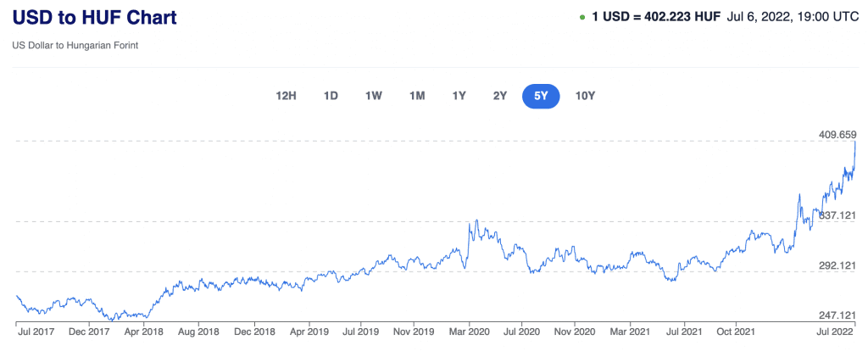This screenshot has height=351, width=868.
Task: Select the 2Y range option
Action: pyautogui.click(x=500, y=96)
